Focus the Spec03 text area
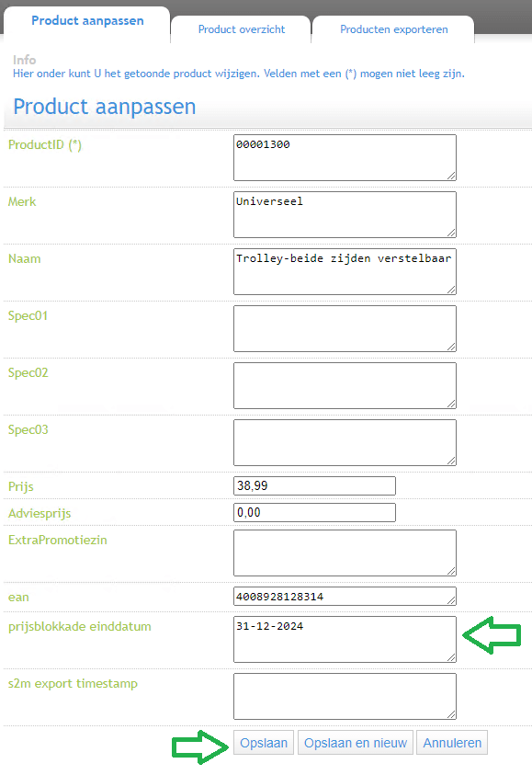 pyautogui.click(x=345, y=442)
